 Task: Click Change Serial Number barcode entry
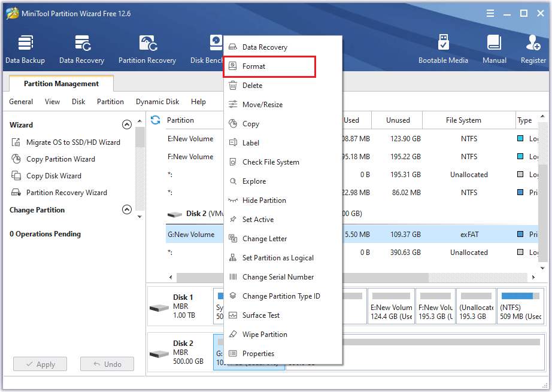pyautogui.click(x=283, y=277)
